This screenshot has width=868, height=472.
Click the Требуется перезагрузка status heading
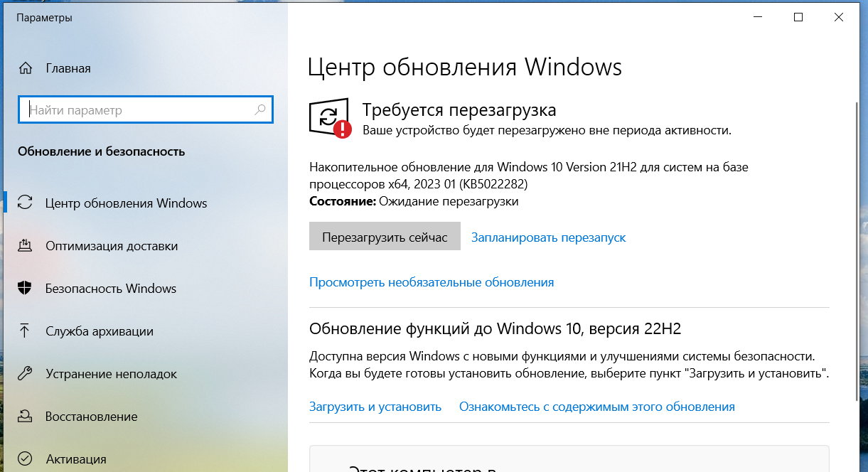(459, 109)
